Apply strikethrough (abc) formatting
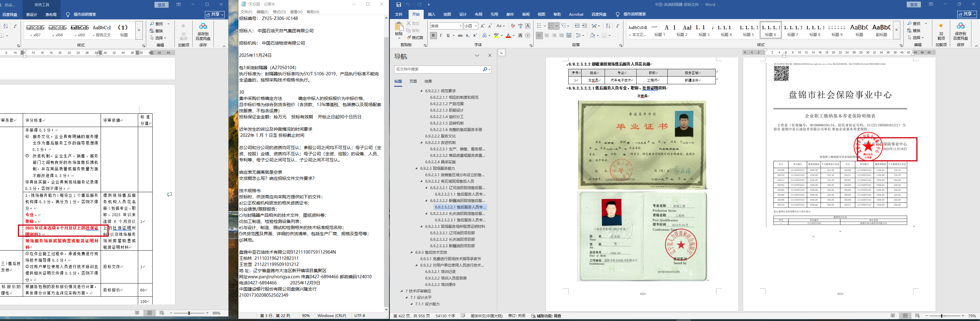 pyautogui.click(x=460, y=35)
